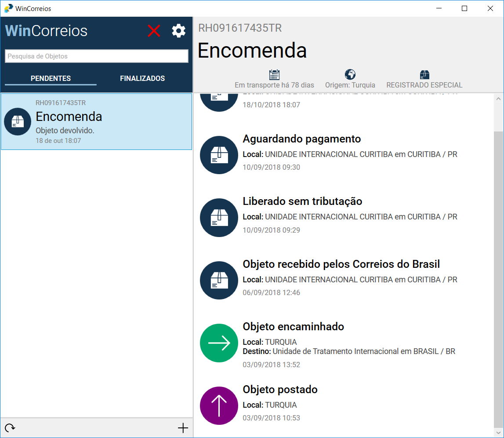Image resolution: width=504 pixels, height=438 pixels.
Task: Click the red X delete icon
Action: 154,31
